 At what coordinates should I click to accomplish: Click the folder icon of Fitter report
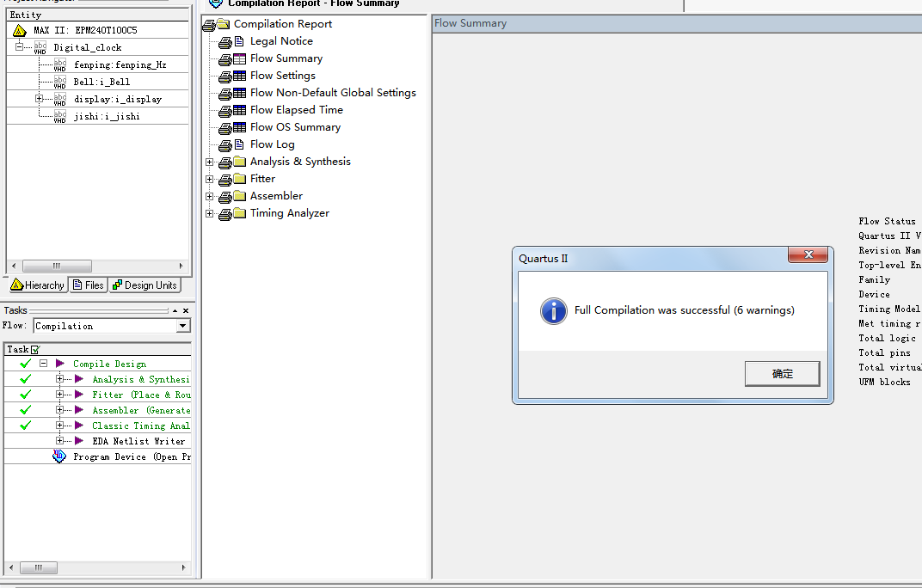[x=239, y=178]
